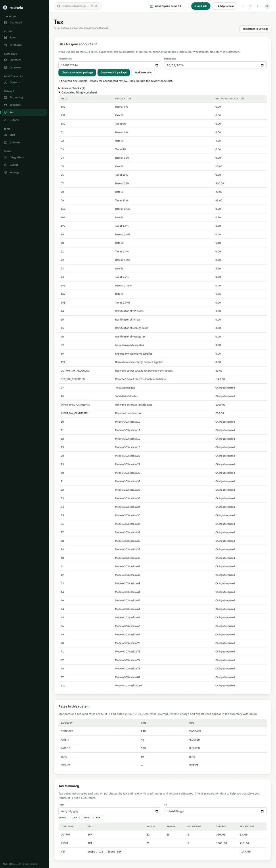
Task: Open calendar picker for Period start
Action: [x=157, y=65]
